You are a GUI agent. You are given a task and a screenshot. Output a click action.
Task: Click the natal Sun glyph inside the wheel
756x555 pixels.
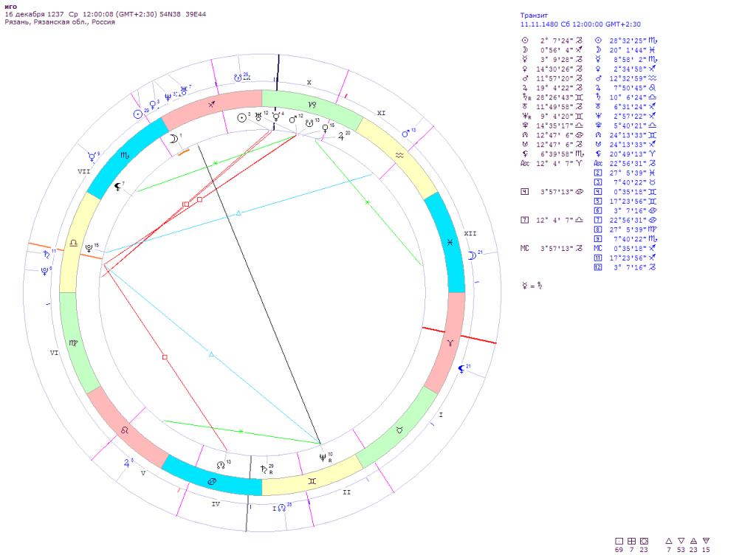point(241,117)
